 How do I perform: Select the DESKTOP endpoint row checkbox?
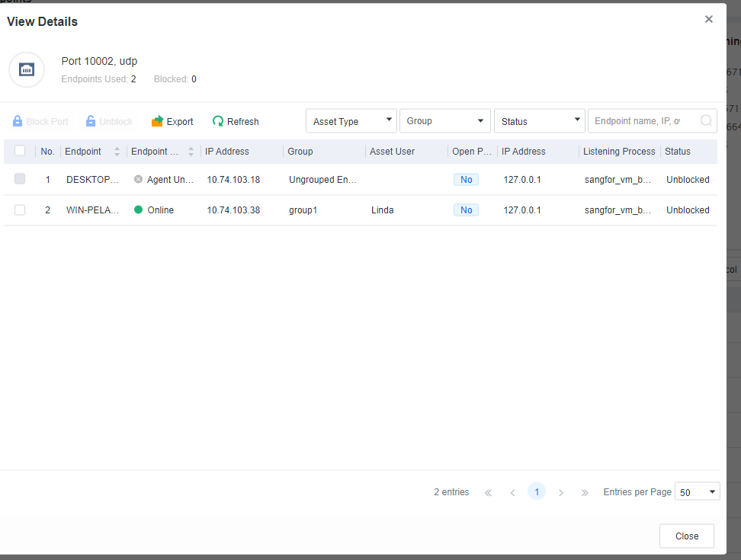pos(20,179)
